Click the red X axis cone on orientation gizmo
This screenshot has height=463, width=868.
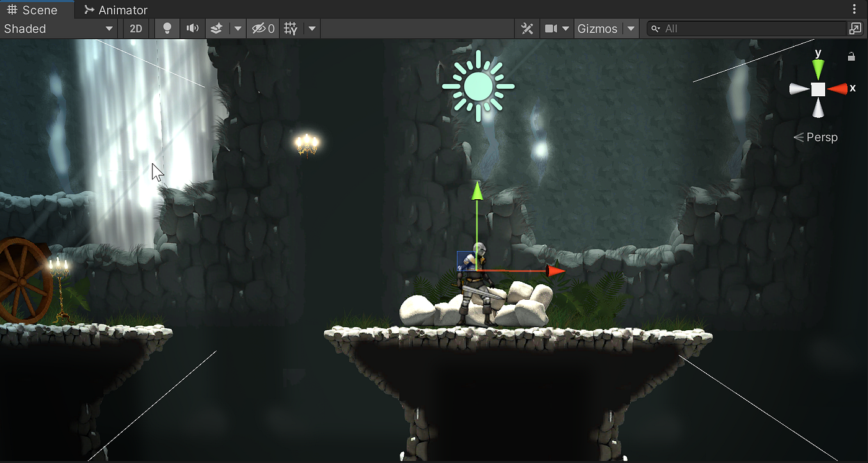838,89
